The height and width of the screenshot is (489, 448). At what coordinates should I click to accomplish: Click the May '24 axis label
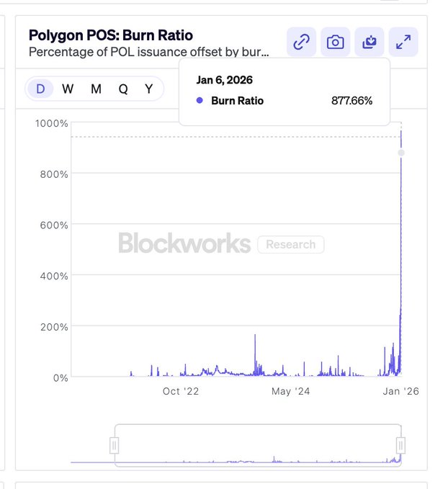(291, 391)
